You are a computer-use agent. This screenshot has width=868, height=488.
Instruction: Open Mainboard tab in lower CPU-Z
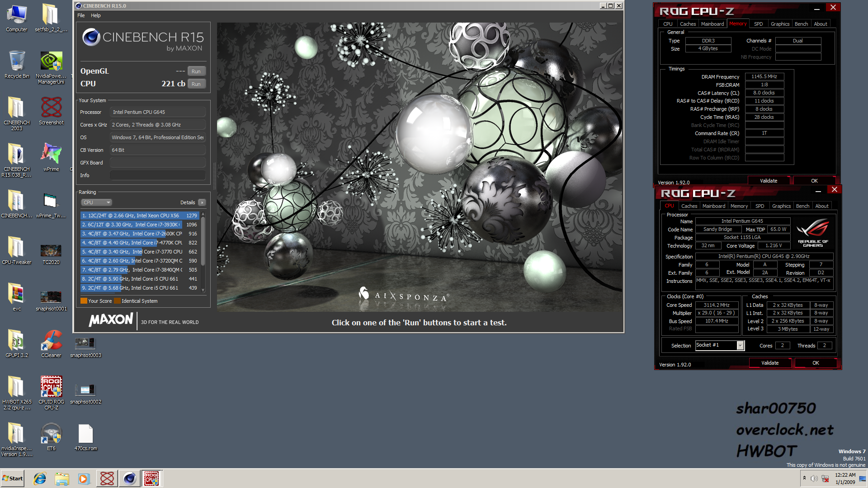coord(714,206)
